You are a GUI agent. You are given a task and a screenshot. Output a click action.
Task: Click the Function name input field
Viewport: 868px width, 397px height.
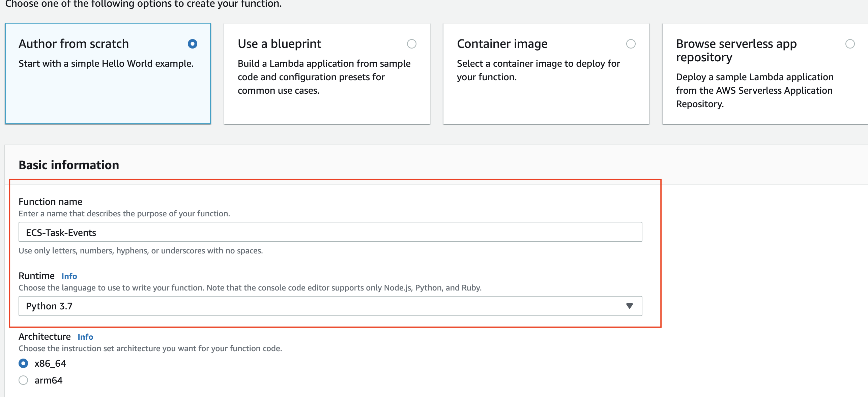tap(330, 232)
